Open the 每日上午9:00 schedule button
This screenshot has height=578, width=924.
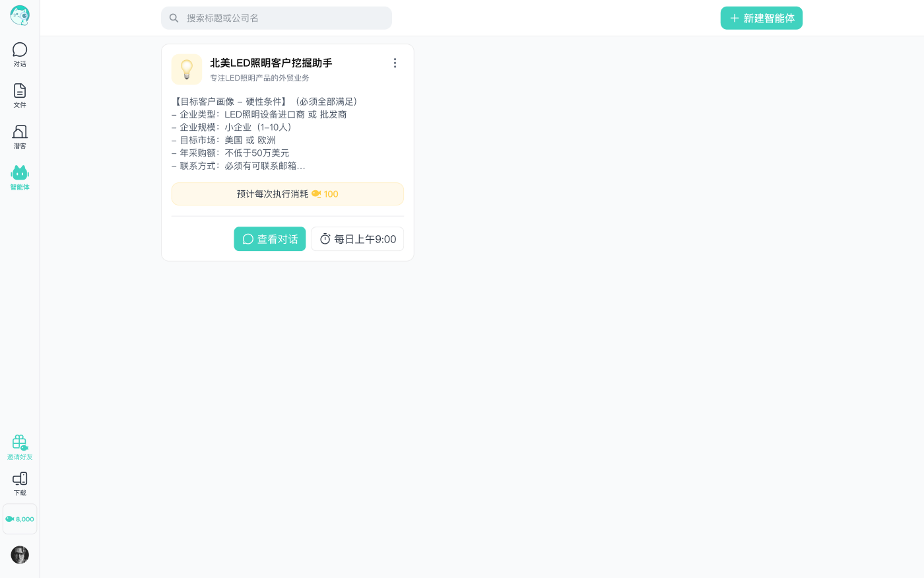(x=358, y=239)
